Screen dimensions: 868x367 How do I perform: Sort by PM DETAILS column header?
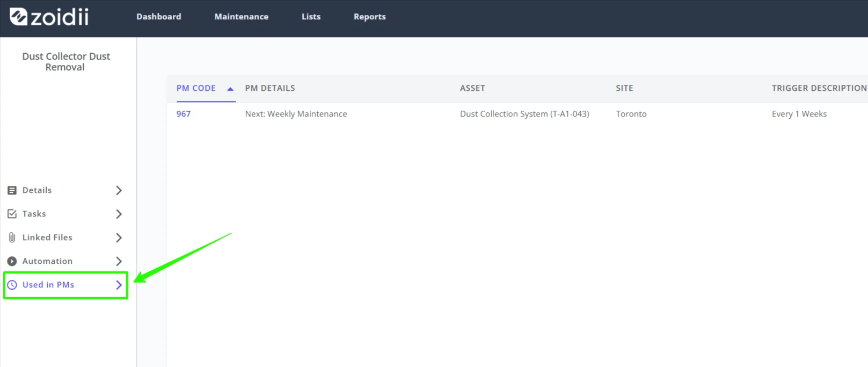click(270, 88)
